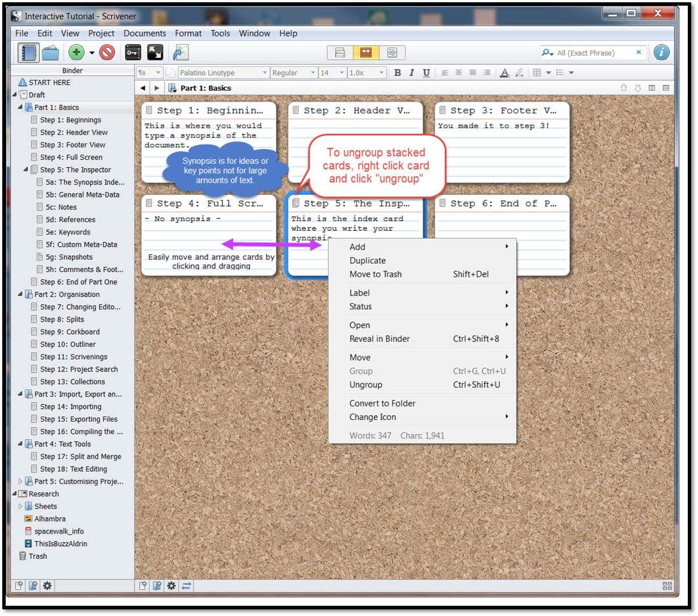Viewport: 698px width, 616px height.
Task: Open the Label submenu
Action: tap(423, 293)
